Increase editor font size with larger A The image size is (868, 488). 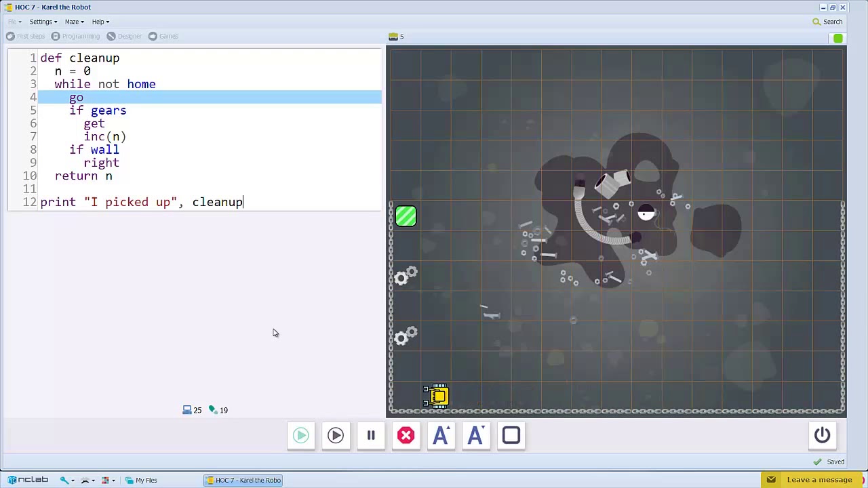point(441,435)
